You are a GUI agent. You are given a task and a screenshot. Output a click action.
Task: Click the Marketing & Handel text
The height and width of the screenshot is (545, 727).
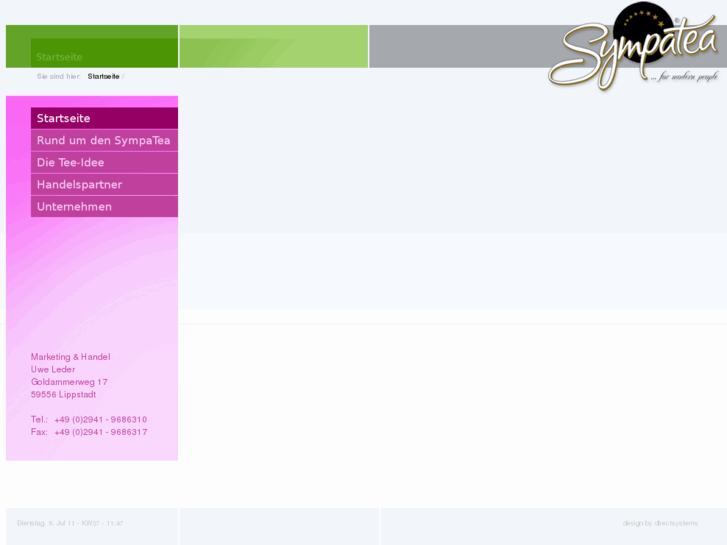[70, 357]
